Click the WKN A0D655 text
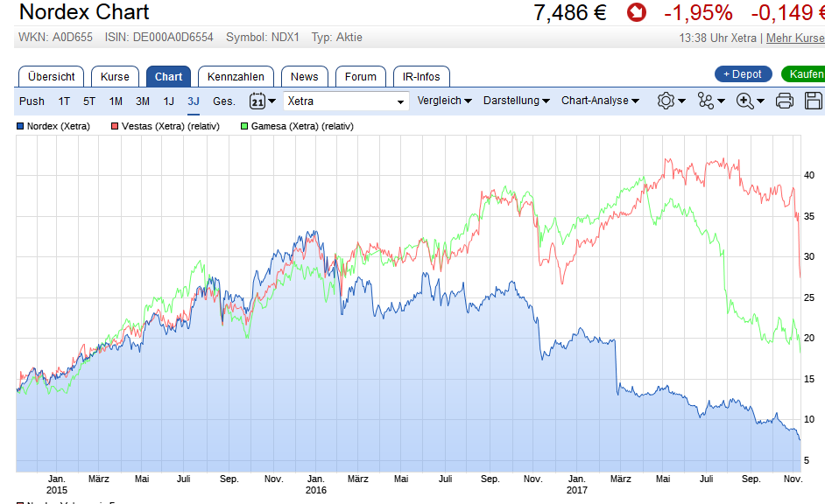Image resolution: width=825 pixels, height=504 pixels. [x=55, y=38]
